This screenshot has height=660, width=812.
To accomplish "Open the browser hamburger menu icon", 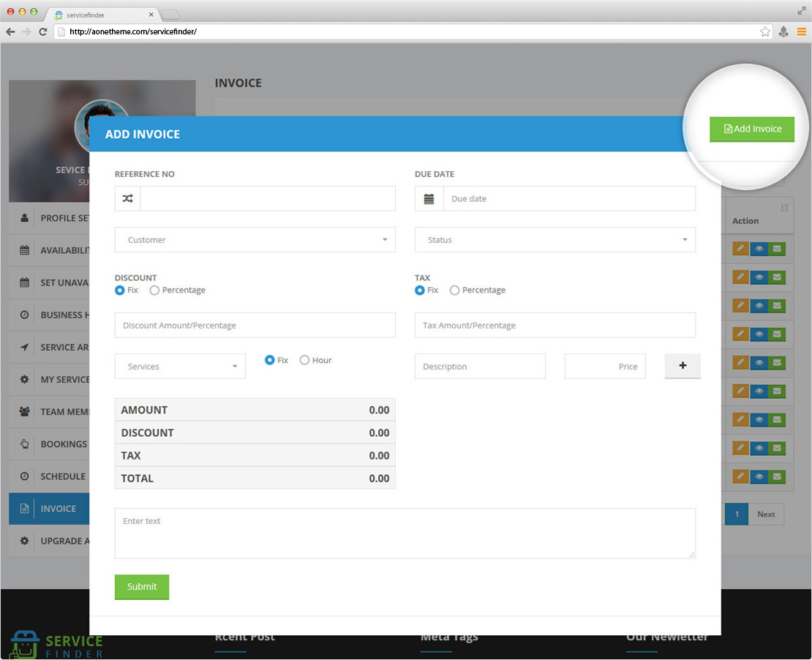I will (x=802, y=31).
